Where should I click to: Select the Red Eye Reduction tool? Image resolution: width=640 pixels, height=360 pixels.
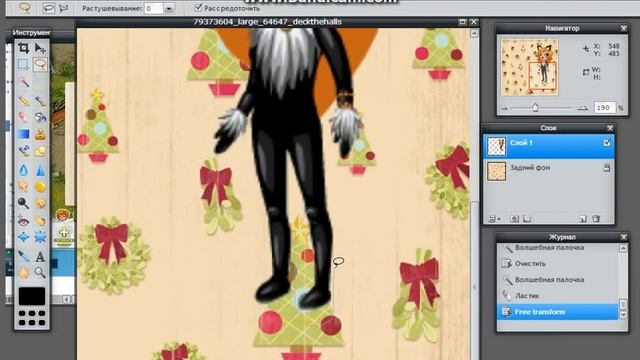coord(23,221)
